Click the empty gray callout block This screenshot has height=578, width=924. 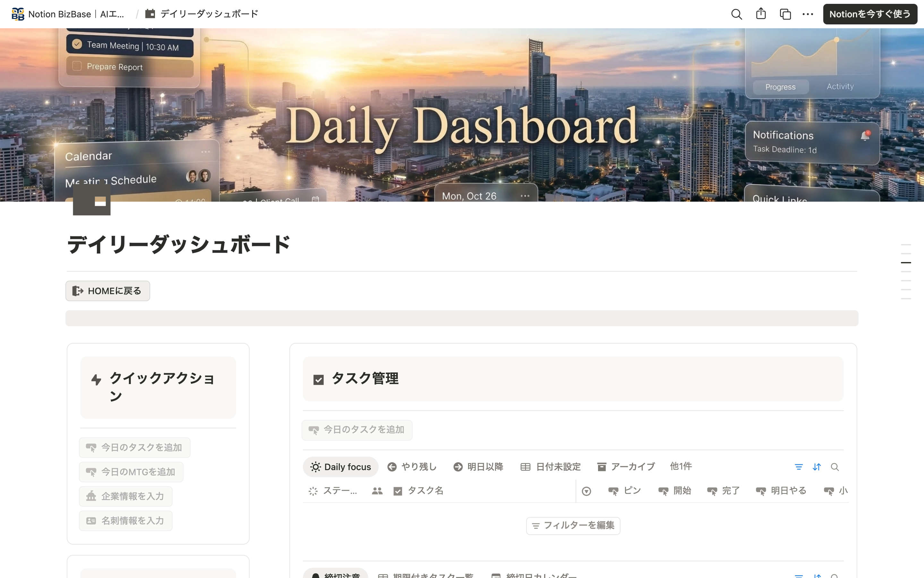(x=462, y=319)
